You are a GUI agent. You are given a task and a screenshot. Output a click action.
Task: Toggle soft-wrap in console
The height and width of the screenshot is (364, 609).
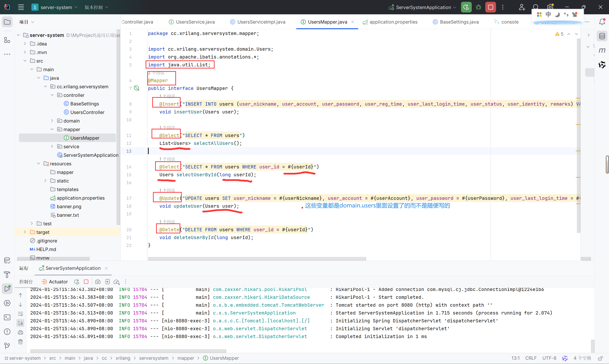[20, 314]
